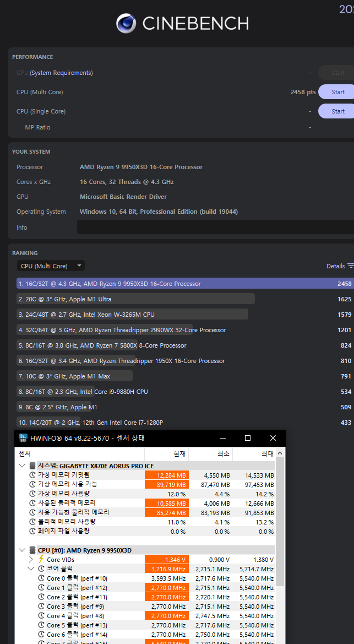Select the Threadripper 1950X ranking entry
The height and width of the screenshot is (644, 354).
tap(185, 361)
